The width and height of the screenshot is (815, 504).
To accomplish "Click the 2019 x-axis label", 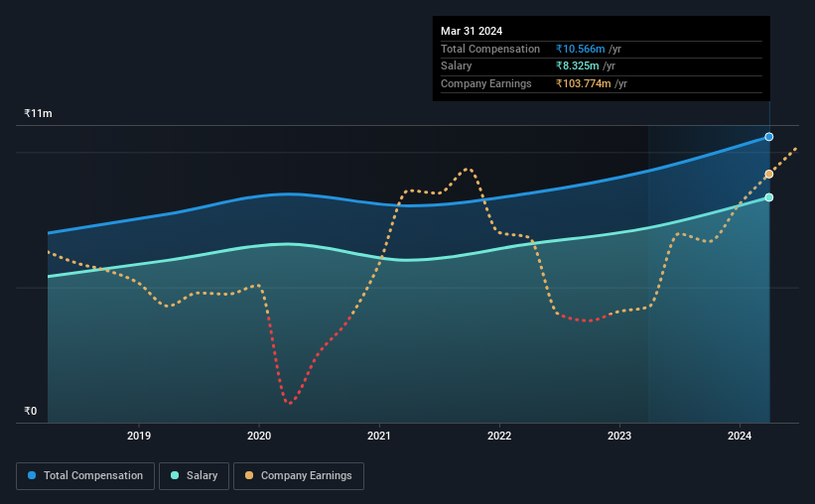I will tap(139, 436).
